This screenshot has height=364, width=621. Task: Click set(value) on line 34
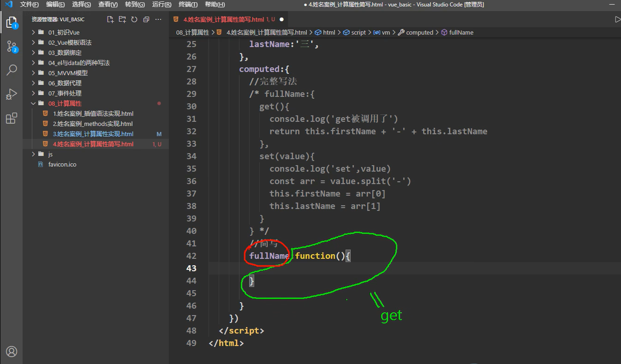click(x=285, y=156)
